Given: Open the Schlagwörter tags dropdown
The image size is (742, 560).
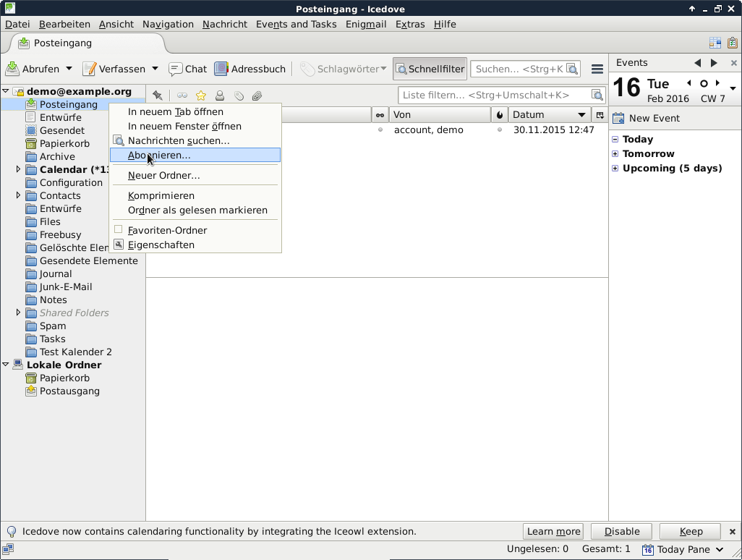Looking at the screenshot, I should click(x=344, y=69).
